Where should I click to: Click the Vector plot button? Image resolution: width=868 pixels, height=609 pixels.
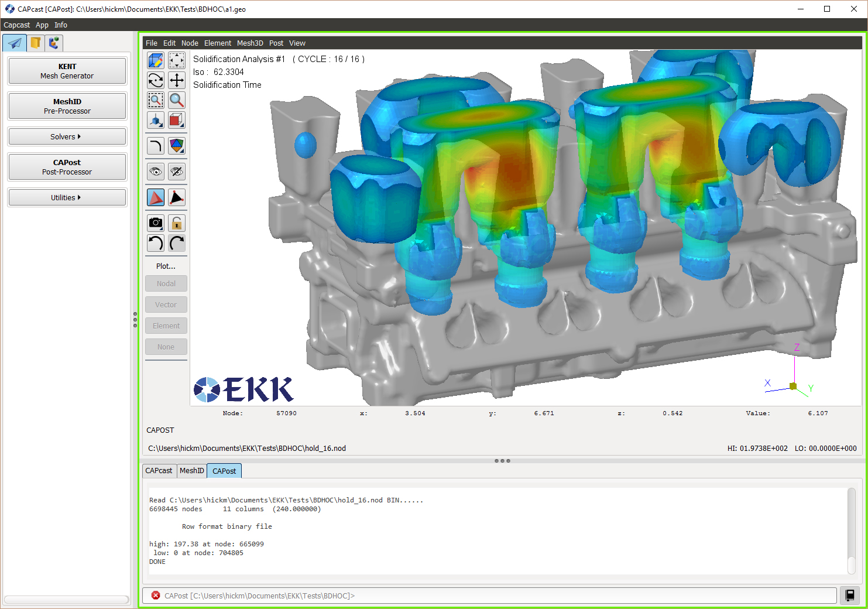pyautogui.click(x=166, y=304)
